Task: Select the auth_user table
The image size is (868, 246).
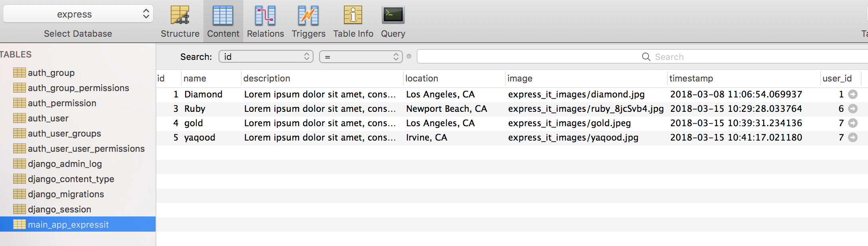Action: tap(48, 118)
